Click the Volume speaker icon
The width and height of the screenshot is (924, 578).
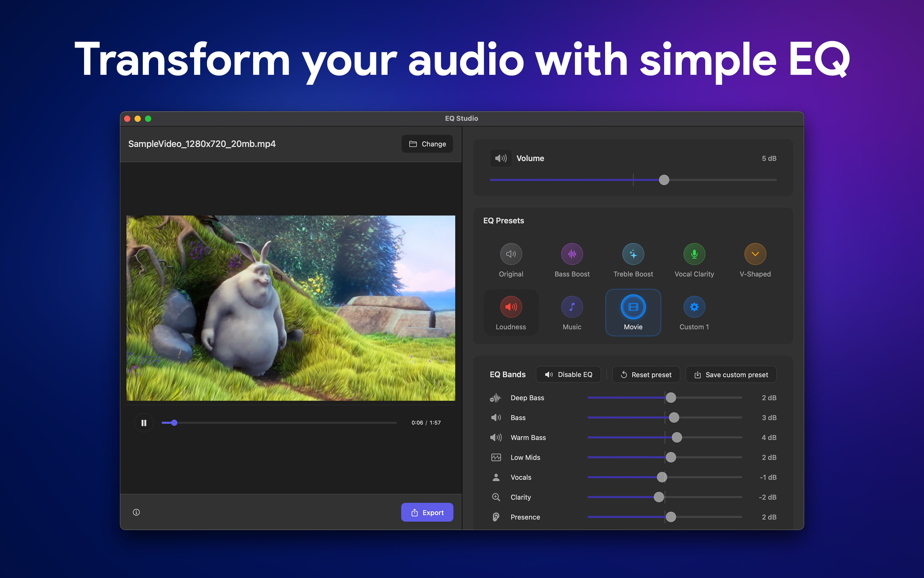coord(501,158)
